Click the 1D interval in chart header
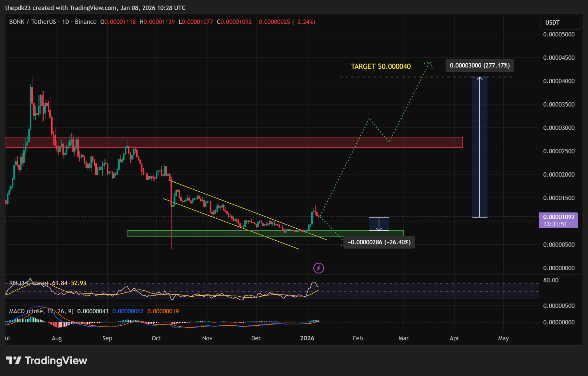The width and height of the screenshot is (588, 376). pyautogui.click(x=65, y=22)
